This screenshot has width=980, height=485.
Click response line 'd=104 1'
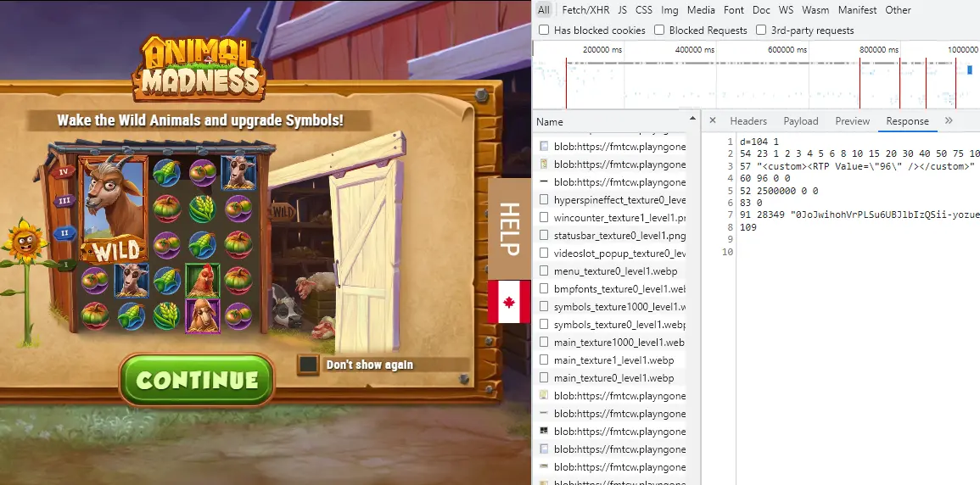point(759,142)
